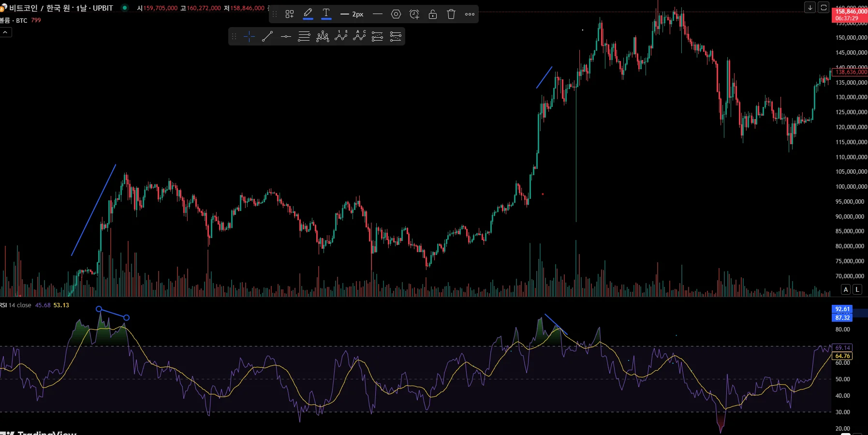Viewport: 868px width, 435px height.
Task: Select the short position tool
Action: point(396,36)
